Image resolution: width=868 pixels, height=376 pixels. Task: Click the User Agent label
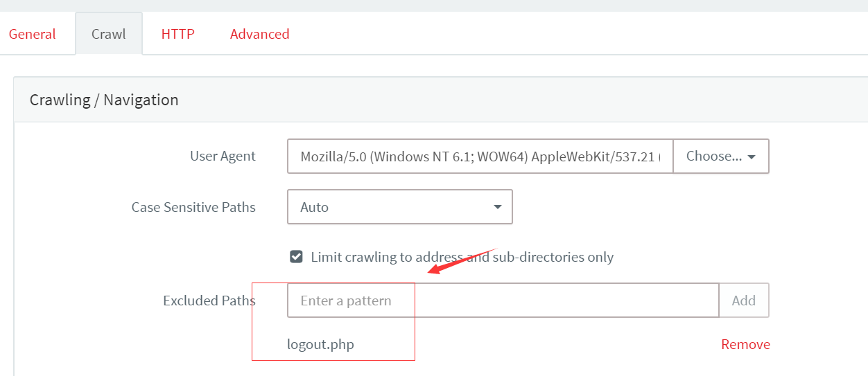tap(223, 156)
